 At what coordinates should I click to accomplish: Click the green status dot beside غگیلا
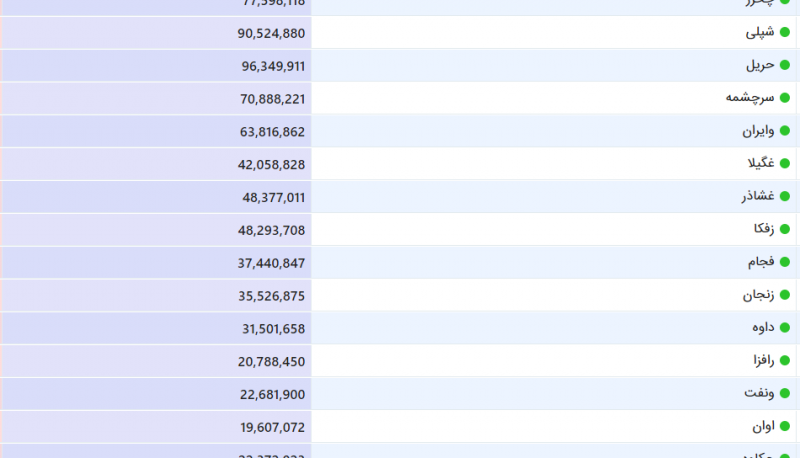click(x=785, y=164)
